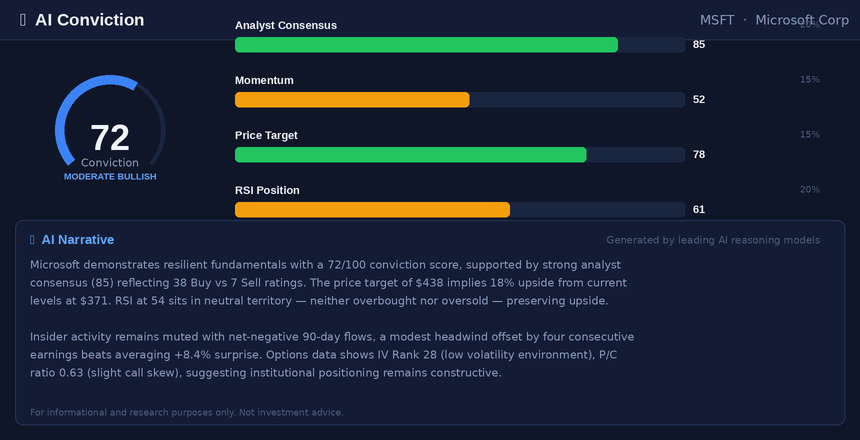This screenshot has width=860, height=440.
Task: Click the MSFT ticker symbol
Action: point(717,20)
